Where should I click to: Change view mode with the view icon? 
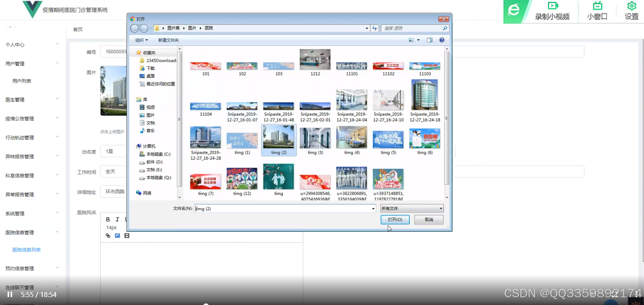(411, 40)
